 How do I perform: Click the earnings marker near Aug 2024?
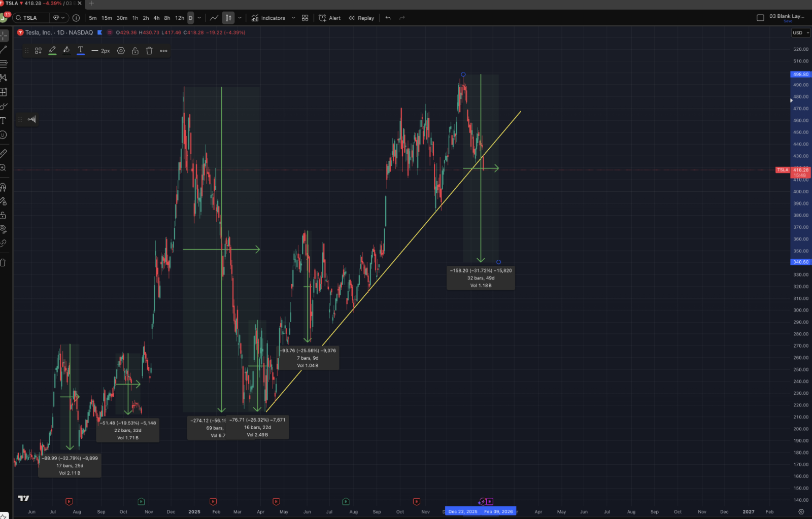(69, 502)
